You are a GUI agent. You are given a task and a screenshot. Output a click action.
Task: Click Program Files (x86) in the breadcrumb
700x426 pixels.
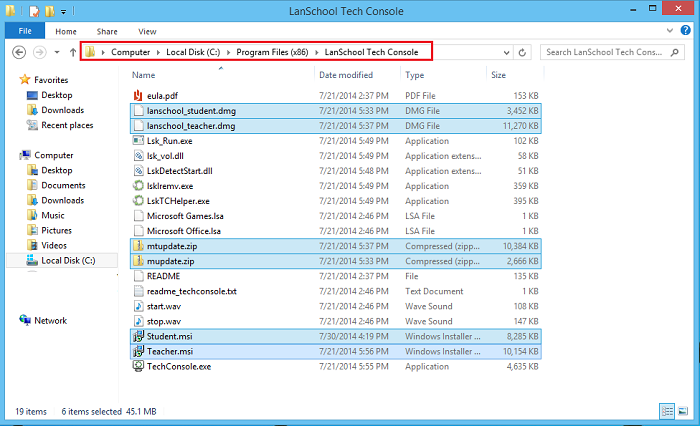click(272, 52)
